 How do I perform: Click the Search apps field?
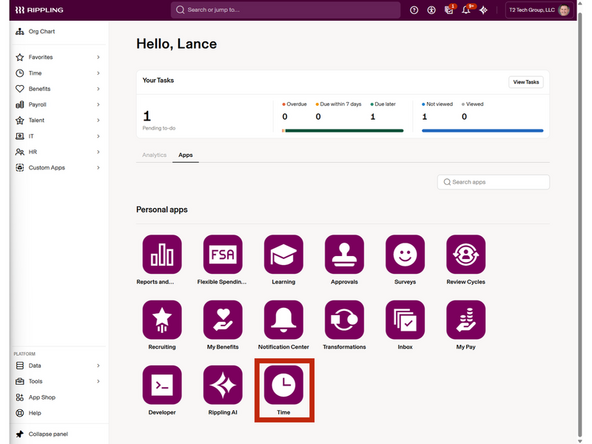coord(493,182)
